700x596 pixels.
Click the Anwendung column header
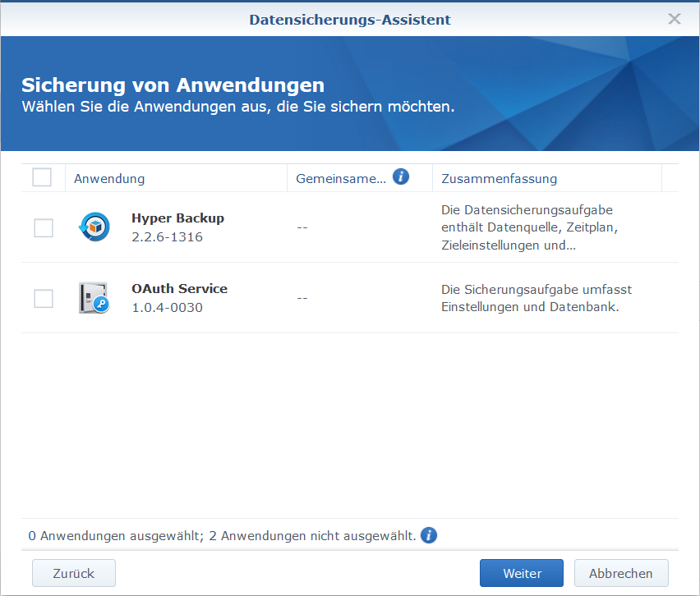[109, 178]
